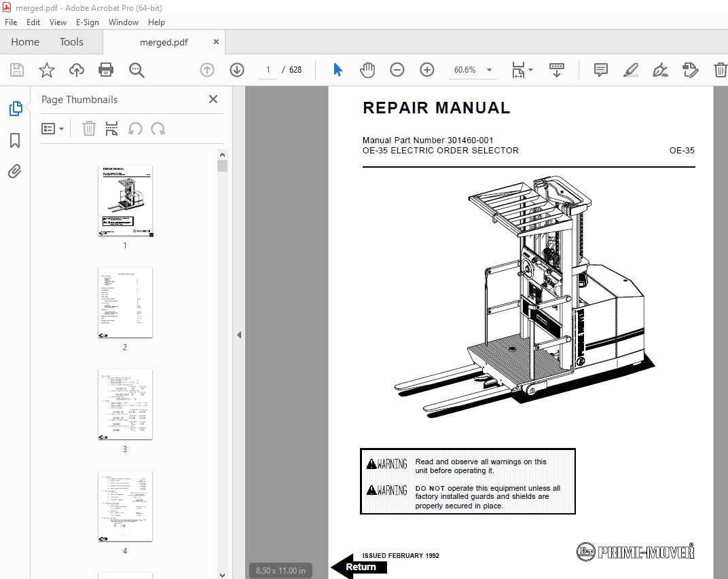Select page 2 thumbnail
Image resolution: width=728 pixels, height=579 pixels.
[126, 303]
